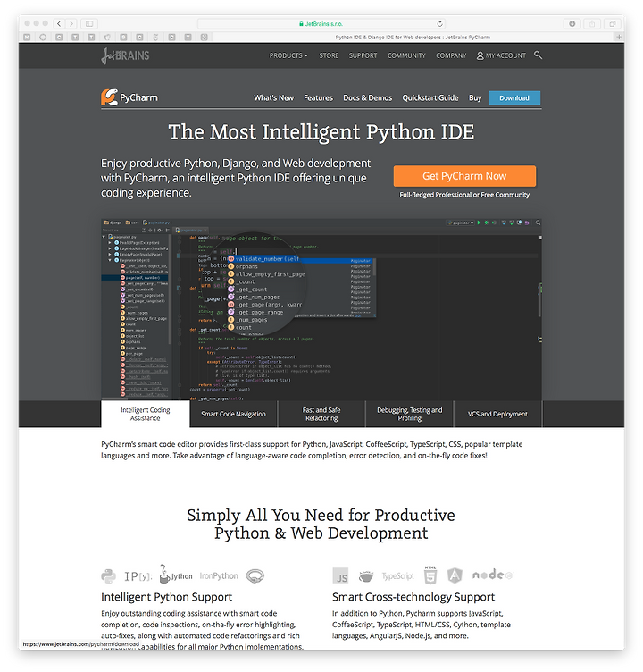This screenshot has height=672, width=643.
Task: Click the paginator.py editor tab in the screenshot
Action: pyautogui.click(x=191, y=231)
